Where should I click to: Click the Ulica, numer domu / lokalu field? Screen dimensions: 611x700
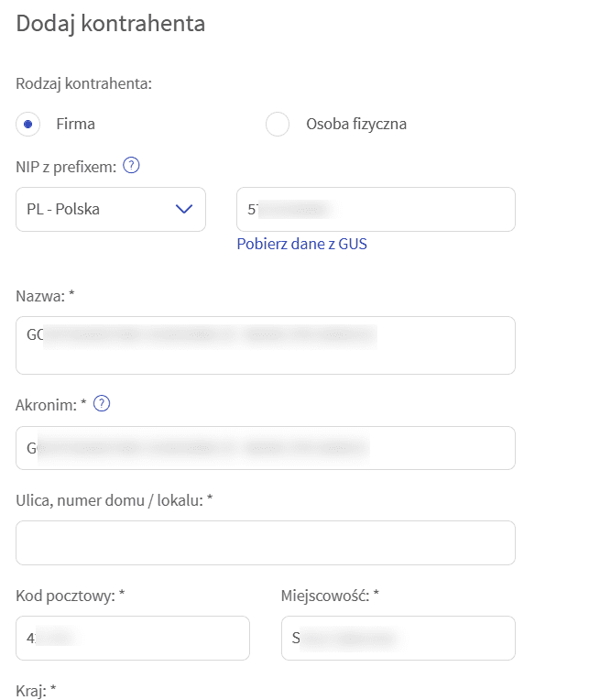(x=266, y=542)
